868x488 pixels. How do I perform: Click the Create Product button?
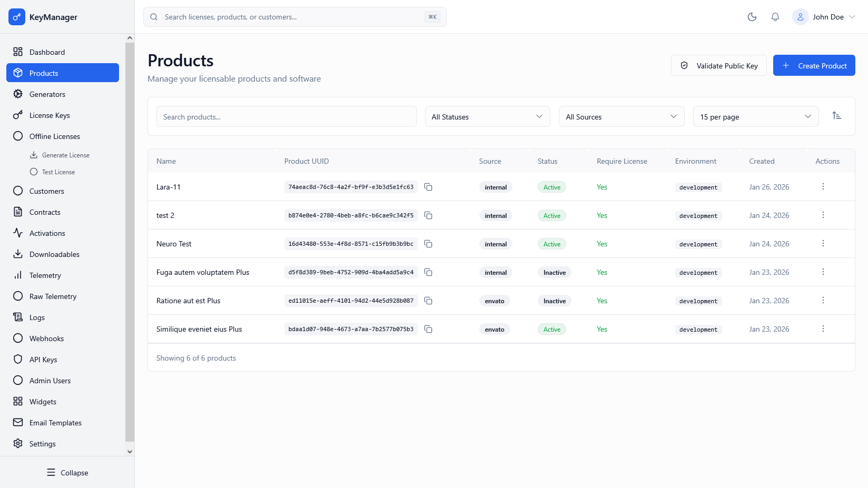(814, 65)
